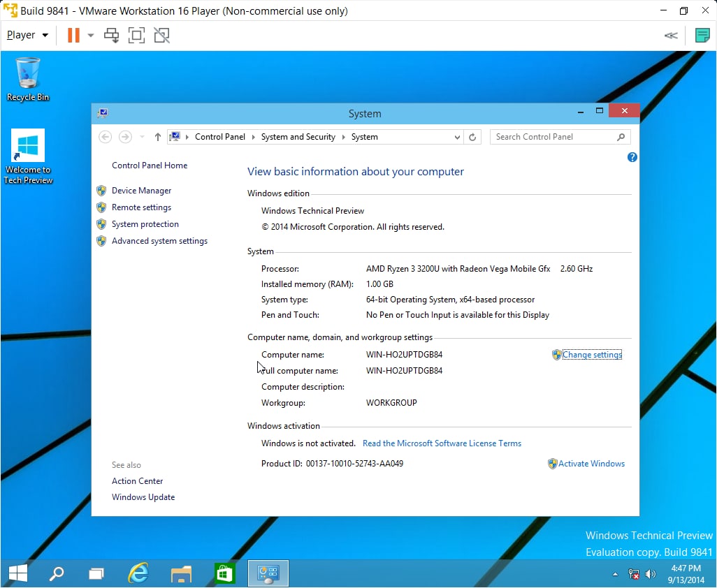Open the VMware notes panel icon
Screen dimensions: 717x588
[x=702, y=35]
